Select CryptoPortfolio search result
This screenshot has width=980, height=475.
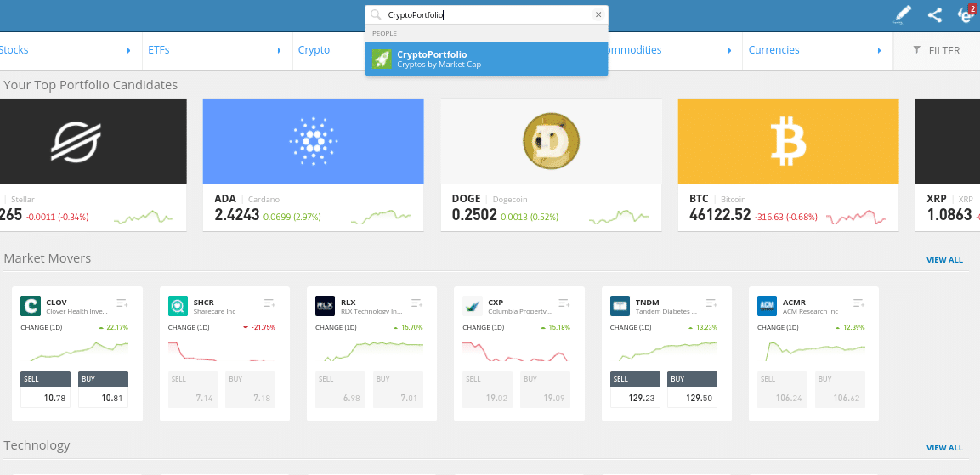pyautogui.click(x=487, y=59)
